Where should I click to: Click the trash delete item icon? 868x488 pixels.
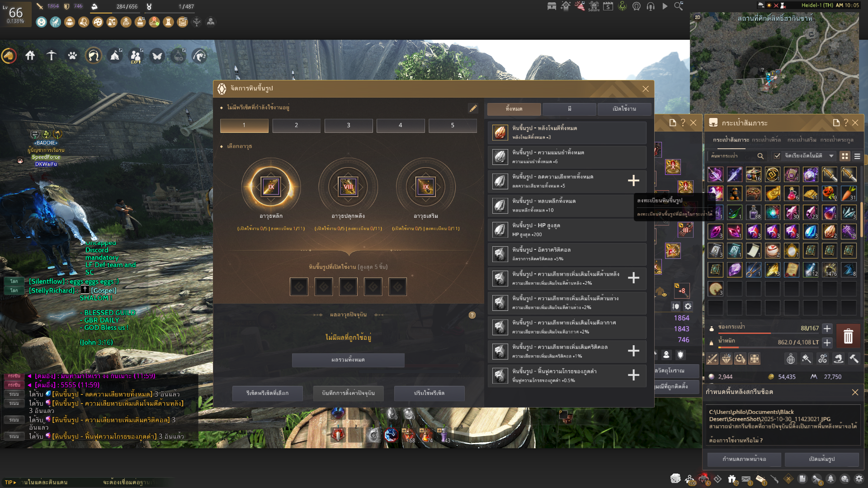[x=848, y=336]
